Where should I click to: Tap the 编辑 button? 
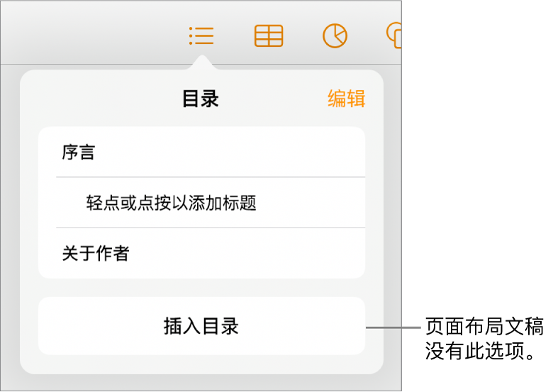pyautogui.click(x=346, y=99)
